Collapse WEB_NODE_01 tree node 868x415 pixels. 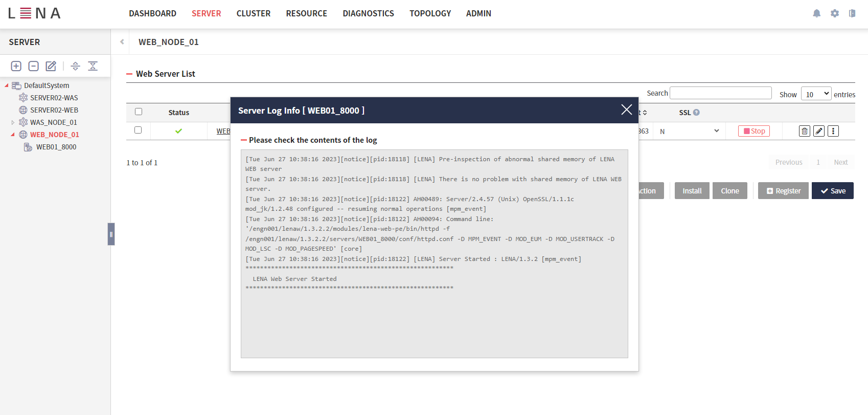13,135
